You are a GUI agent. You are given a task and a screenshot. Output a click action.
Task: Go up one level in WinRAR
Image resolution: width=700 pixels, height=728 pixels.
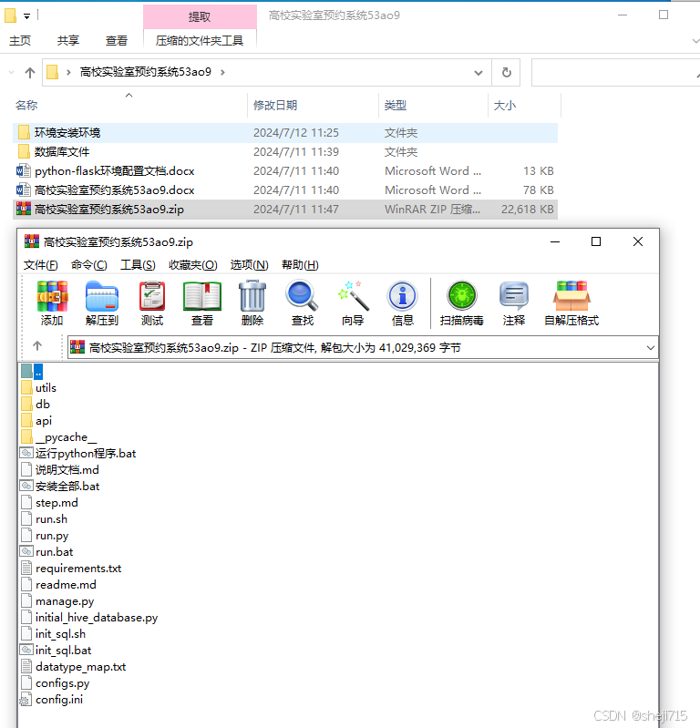(37, 346)
